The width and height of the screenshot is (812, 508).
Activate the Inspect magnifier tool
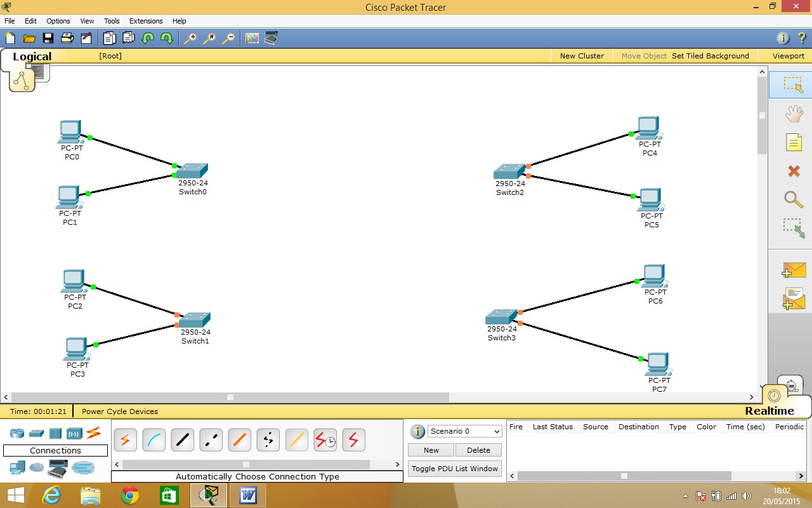tap(794, 199)
